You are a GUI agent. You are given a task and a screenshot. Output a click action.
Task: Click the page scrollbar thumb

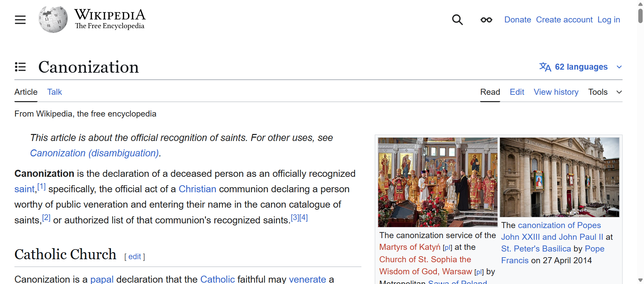[640, 16]
